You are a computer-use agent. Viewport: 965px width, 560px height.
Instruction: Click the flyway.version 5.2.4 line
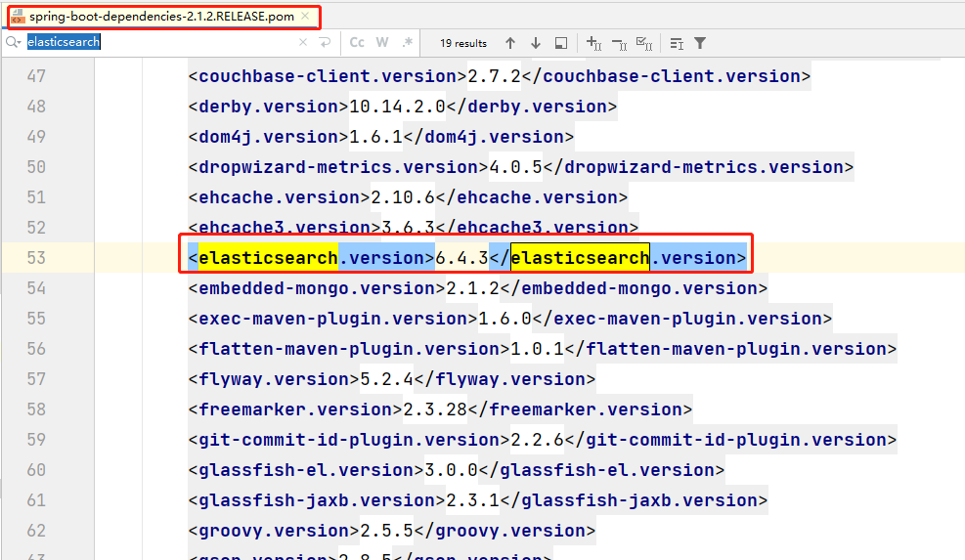392,379
